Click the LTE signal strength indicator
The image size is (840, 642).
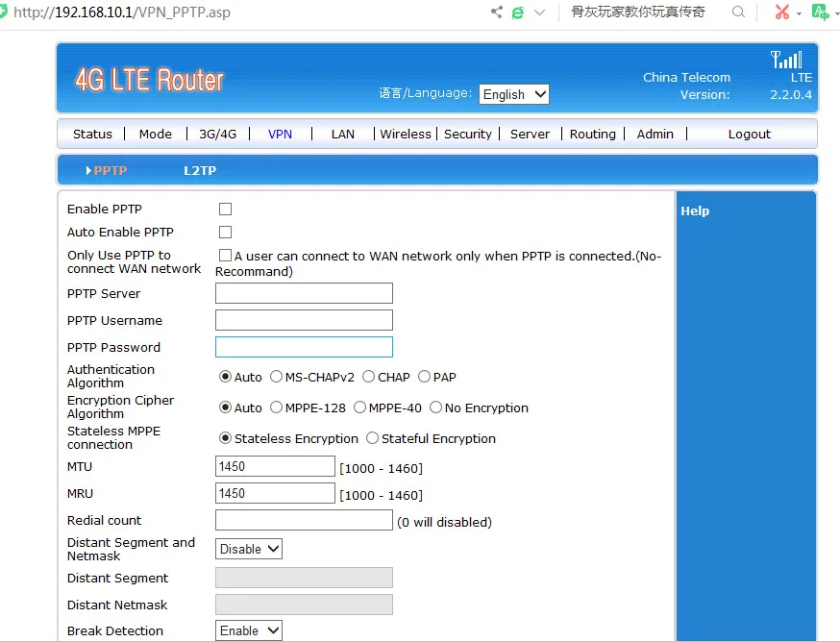click(786, 60)
